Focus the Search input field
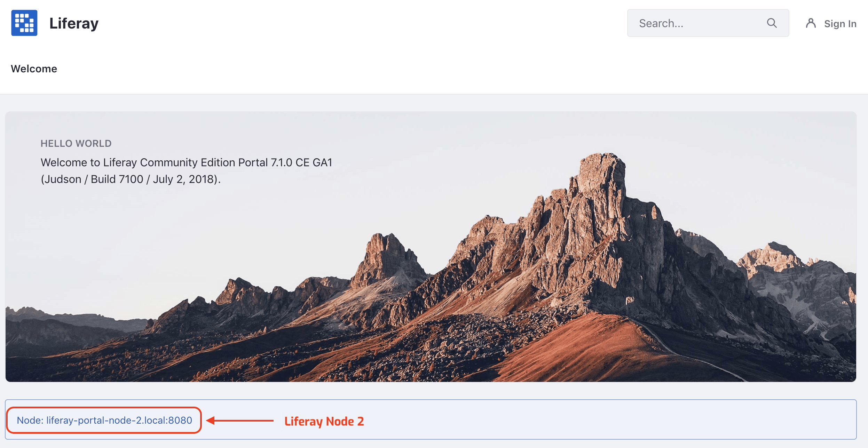The image size is (868, 448). [x=708, y=23]
